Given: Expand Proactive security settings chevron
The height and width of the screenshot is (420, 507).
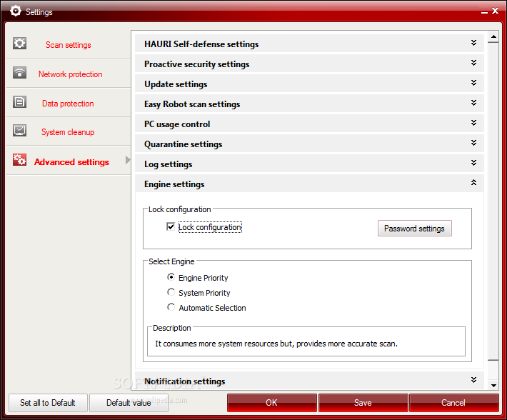Looking at the screenshot, I should pos(473,63).
